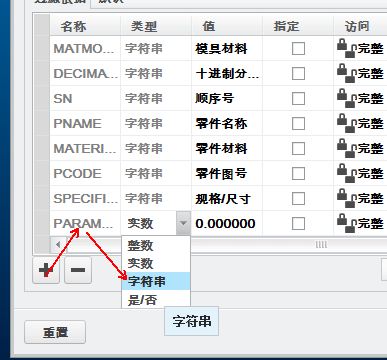This screenshot has width=387, height=360.
Task: Click the 指定 column header
Action: (x=298, y=26)
